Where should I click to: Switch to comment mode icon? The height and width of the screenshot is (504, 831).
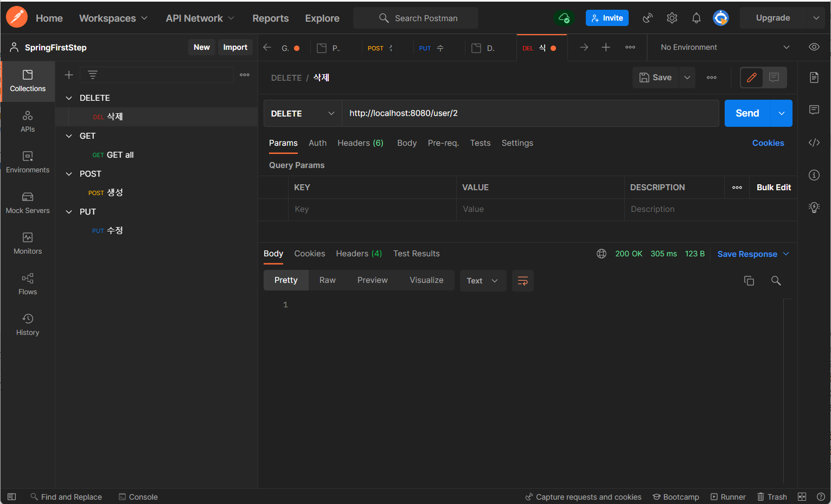(774, 77)
